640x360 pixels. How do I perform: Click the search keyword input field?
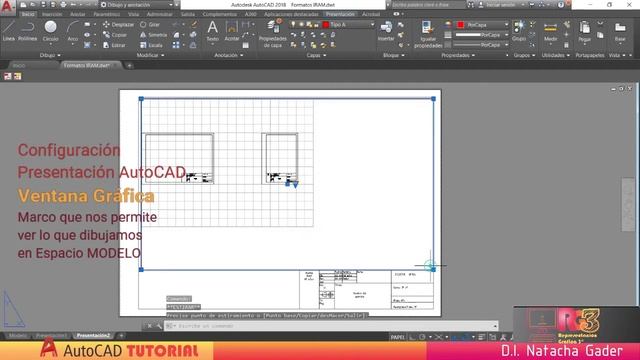pyautogui.click(x=428, y=5)
